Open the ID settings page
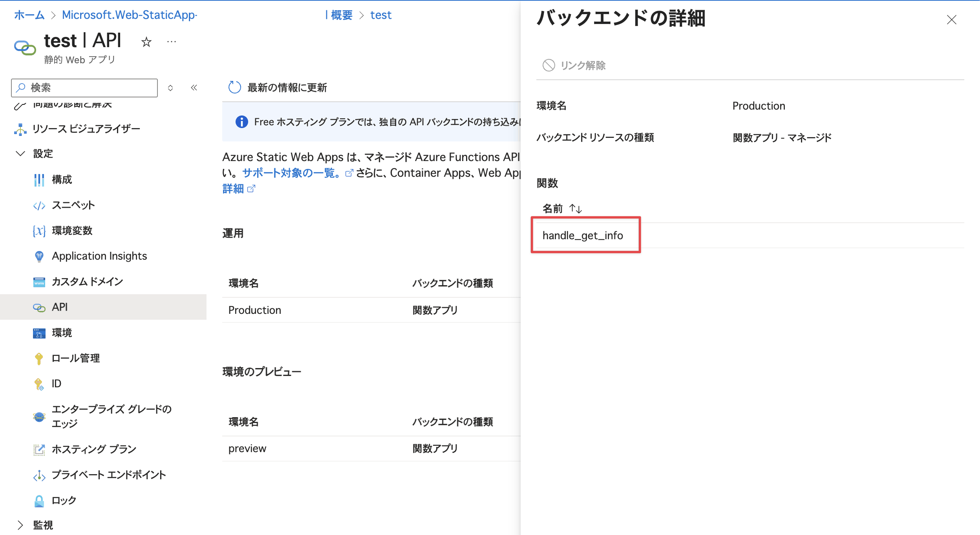The image size is (980, 535). click(56, 383)
